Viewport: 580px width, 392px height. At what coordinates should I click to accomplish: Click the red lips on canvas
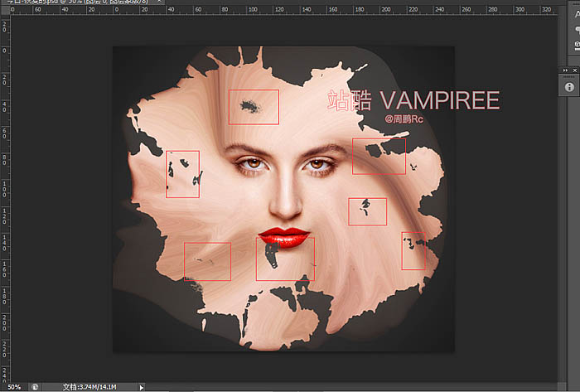(x=283, y=237)
